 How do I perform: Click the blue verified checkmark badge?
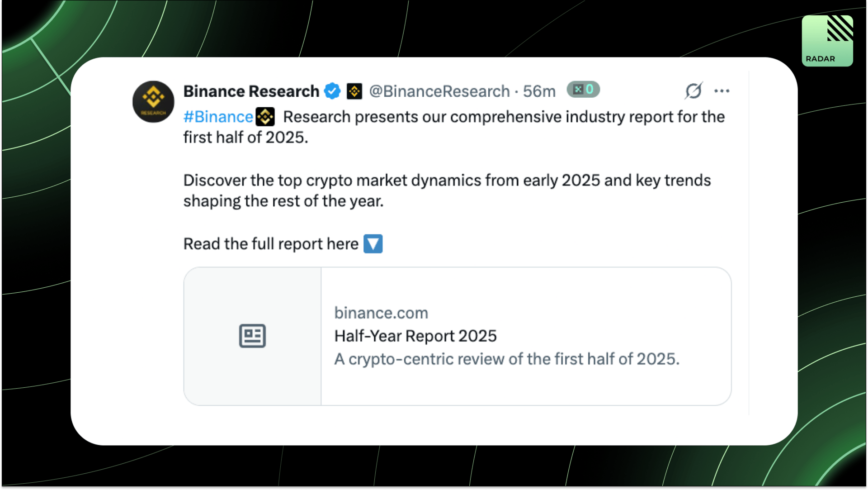tap(332, 91)
